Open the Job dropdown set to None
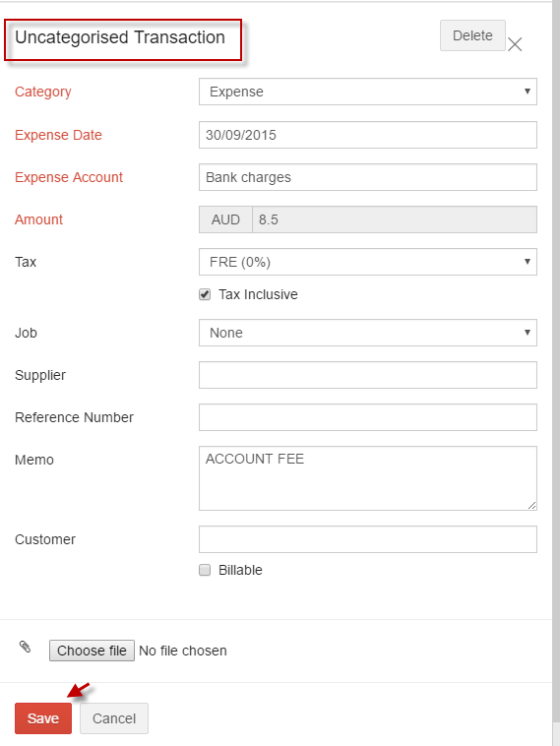Image resolution: width=560 pixels, height=746 pixels. point(368,333)
